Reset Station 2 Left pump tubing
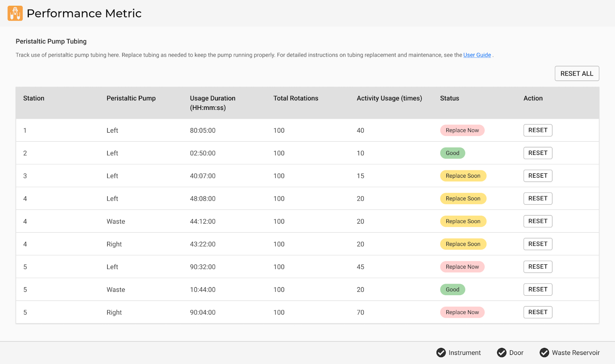Image resolution: width=615 pixels, height=364 pixels. [x=538, y=153]
